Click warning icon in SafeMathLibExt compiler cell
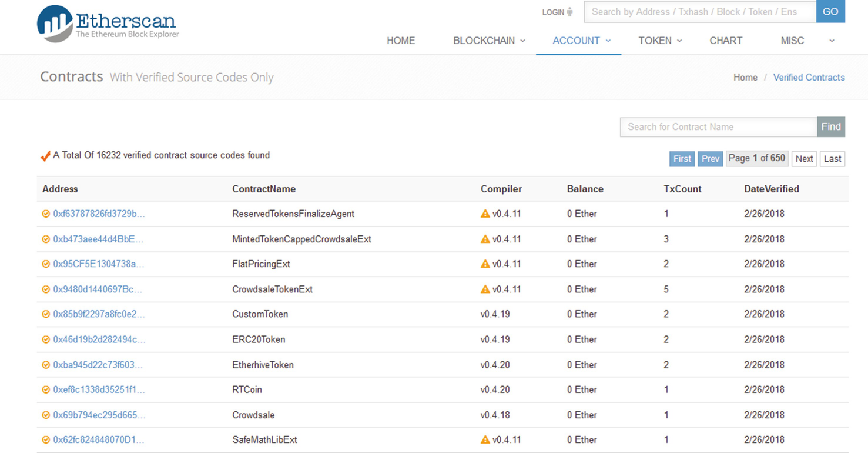This screenshot has width=868, height=453. (485, 439)
